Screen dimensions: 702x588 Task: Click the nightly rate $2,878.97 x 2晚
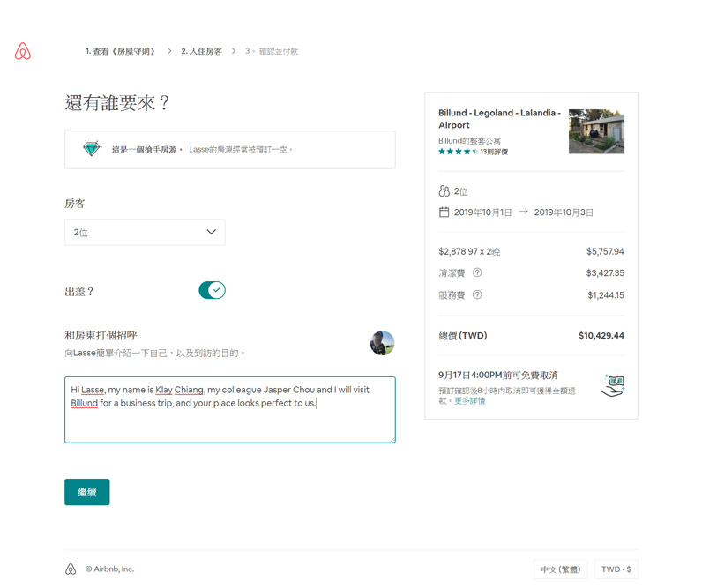469,251
